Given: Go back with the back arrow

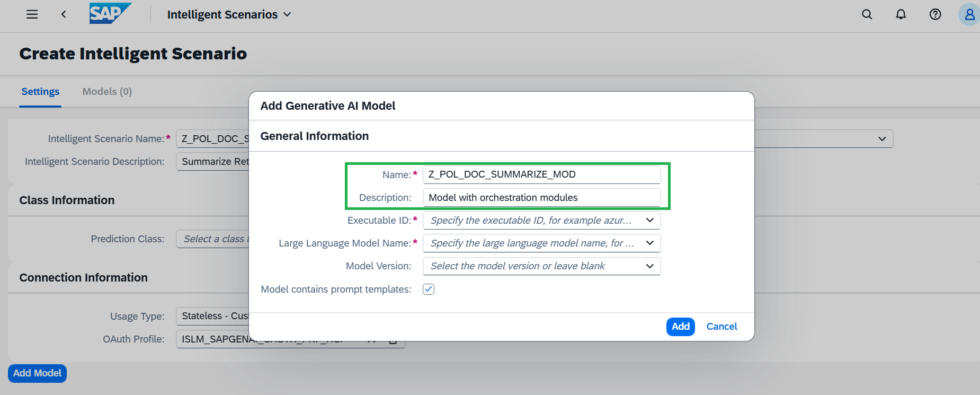Looking at the screenshot, I should point(64,14).
